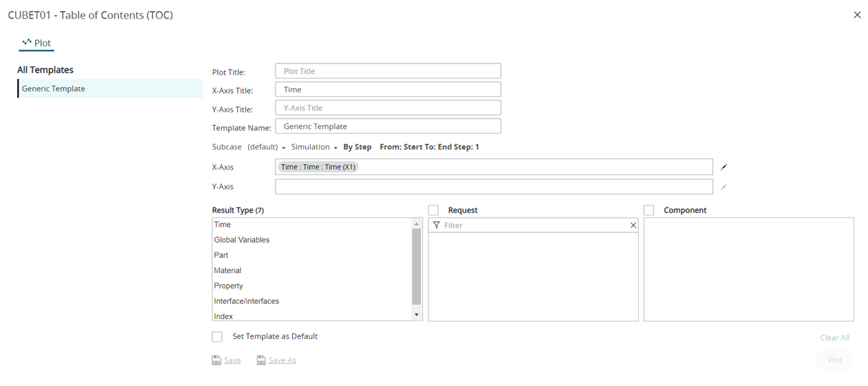The width and height of the screenshot is (868, 386).
Task: Click the filter funnel icon
Action: [x=436, y=225]
